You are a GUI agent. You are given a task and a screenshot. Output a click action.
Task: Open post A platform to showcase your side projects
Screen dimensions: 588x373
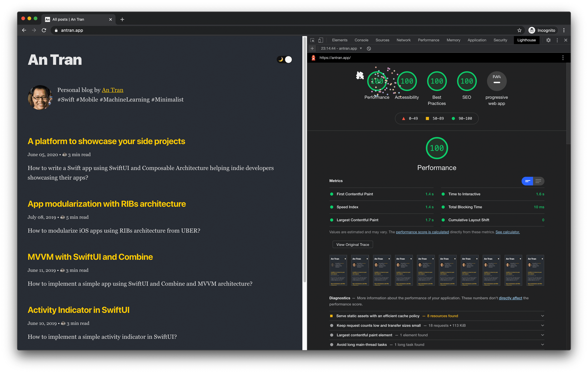point(106,141)
